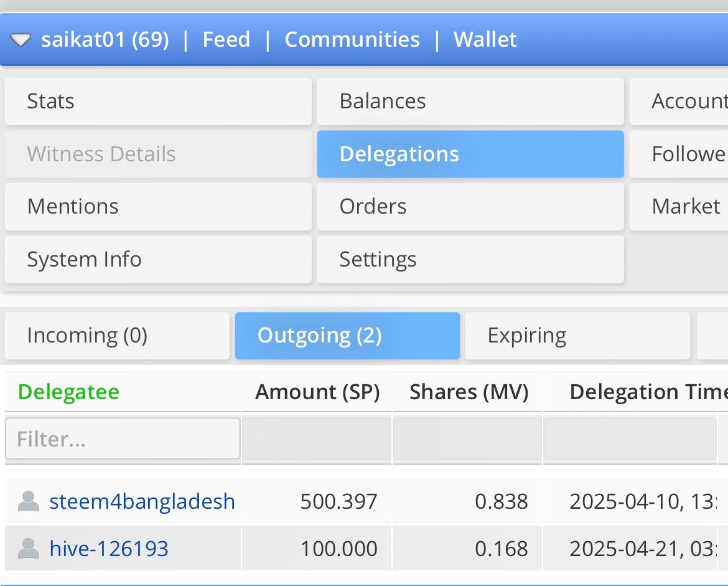Image resolution: width=728 pixels, height=586 pixels.
Task: Focus the Delegatee Filter input field
Action: (x=123, y=438)
